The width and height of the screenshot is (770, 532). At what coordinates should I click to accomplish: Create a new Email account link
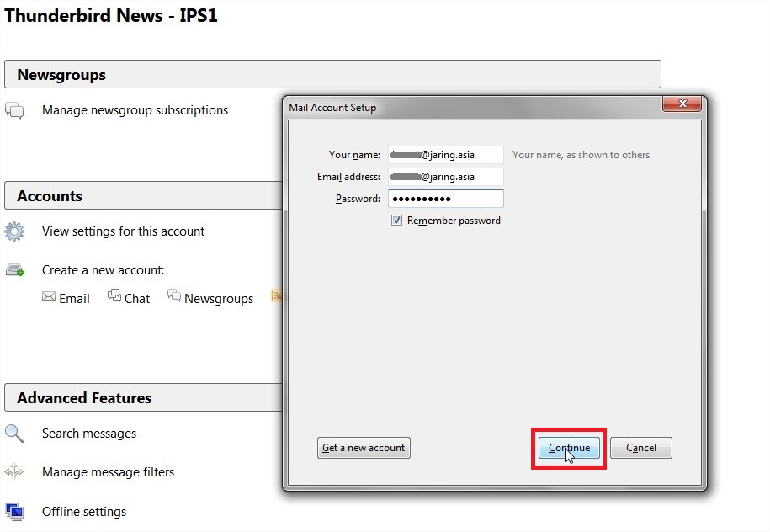pos(74,299)
